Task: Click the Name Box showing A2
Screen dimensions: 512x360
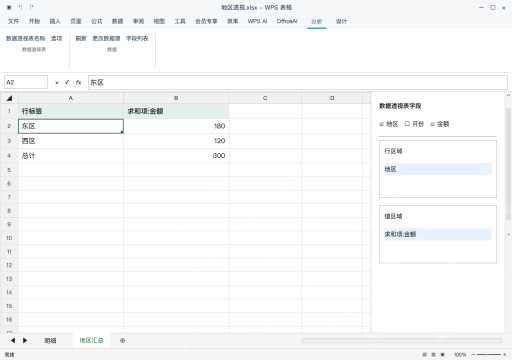Action: click(26, 82)
